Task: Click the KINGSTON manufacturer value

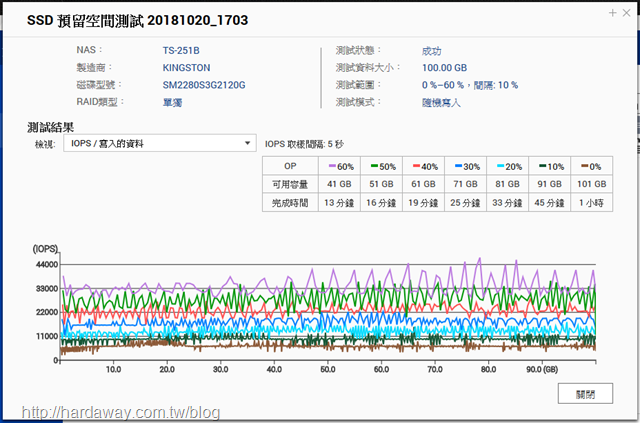Action: [186, 68]
